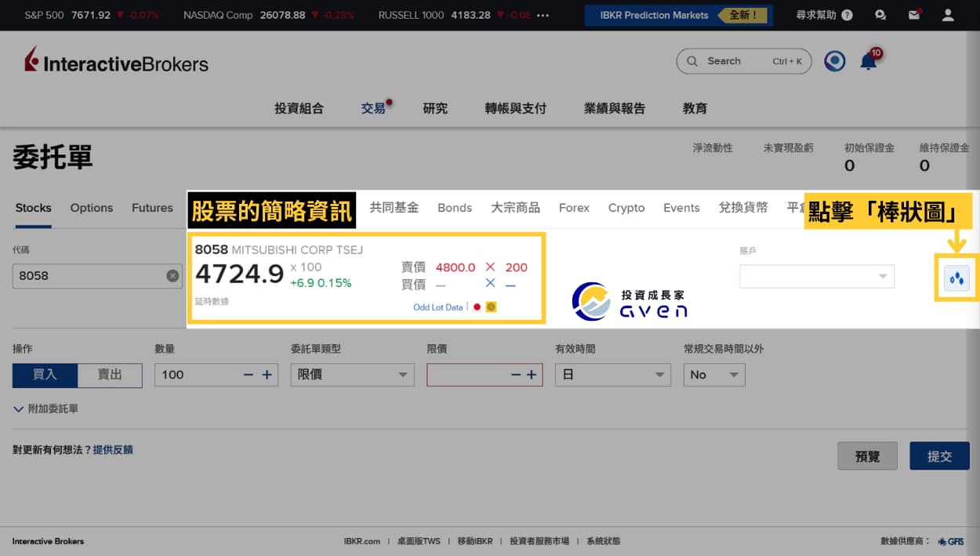Open the IBKR Prediction Markets banner
Viewport: 980px width, 556px height.
[x=679, y=15]
